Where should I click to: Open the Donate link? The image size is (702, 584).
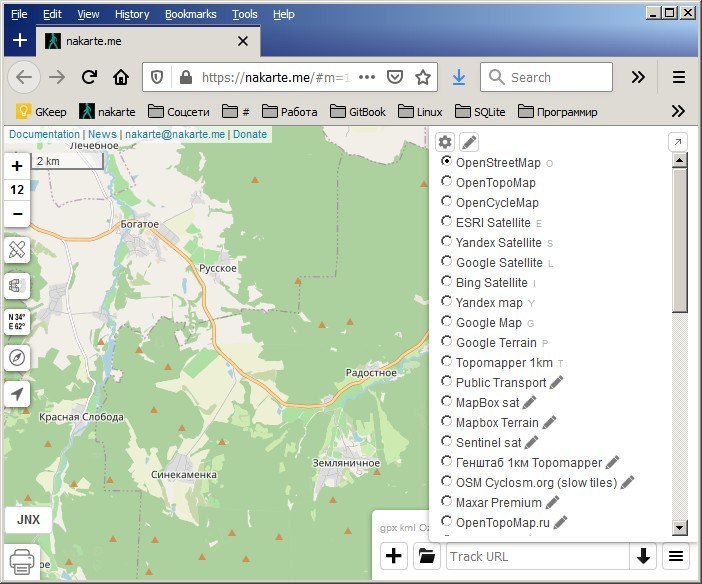pyautogui.click(x=250, y=134)
